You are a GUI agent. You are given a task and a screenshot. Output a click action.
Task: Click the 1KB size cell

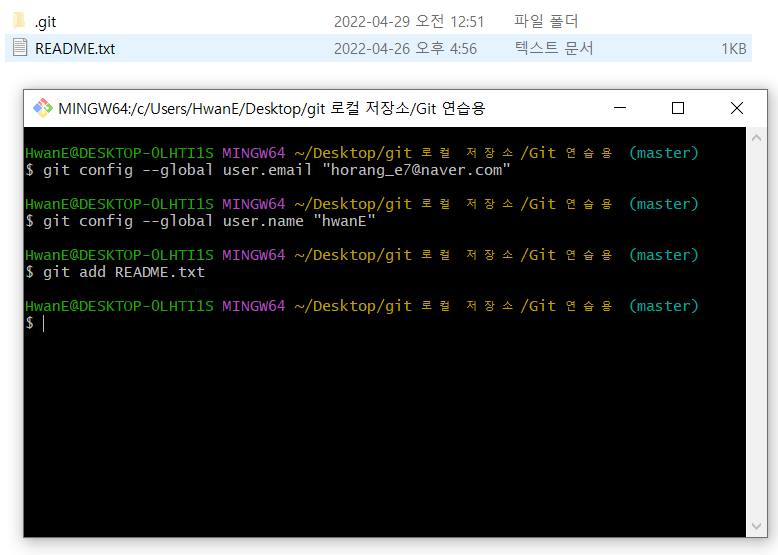coord(733,49)
